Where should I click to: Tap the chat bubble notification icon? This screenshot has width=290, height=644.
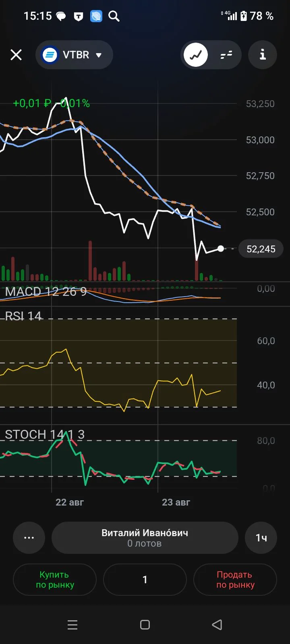(61, 17)
